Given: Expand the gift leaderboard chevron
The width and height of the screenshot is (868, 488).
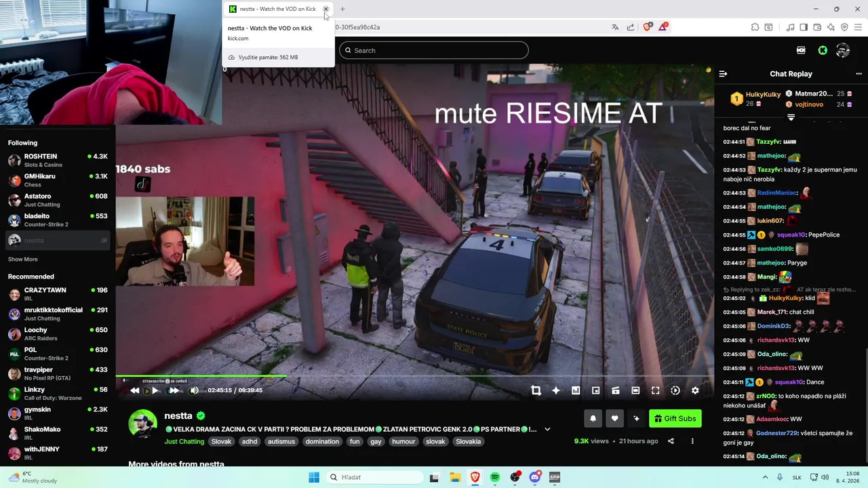Looking at the screenshot, I should 791,117.
